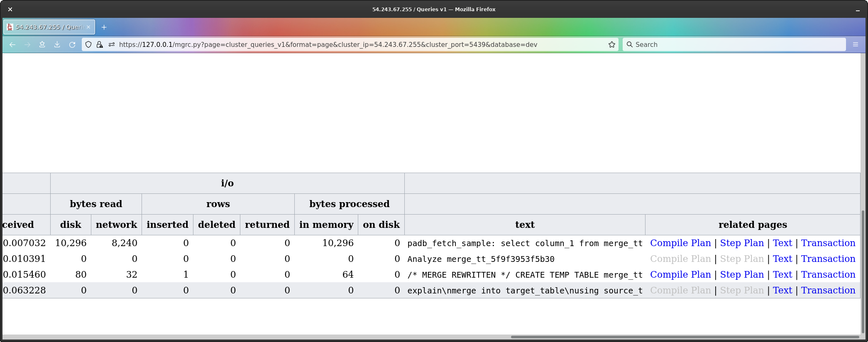Open Compile Plan for MERGE REWRITTEN row
This screenshot has height=342, width=868.
680,275
